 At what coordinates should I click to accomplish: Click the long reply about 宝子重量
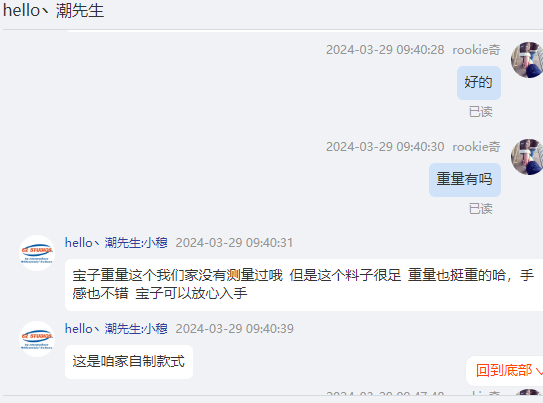coord(304,285)
